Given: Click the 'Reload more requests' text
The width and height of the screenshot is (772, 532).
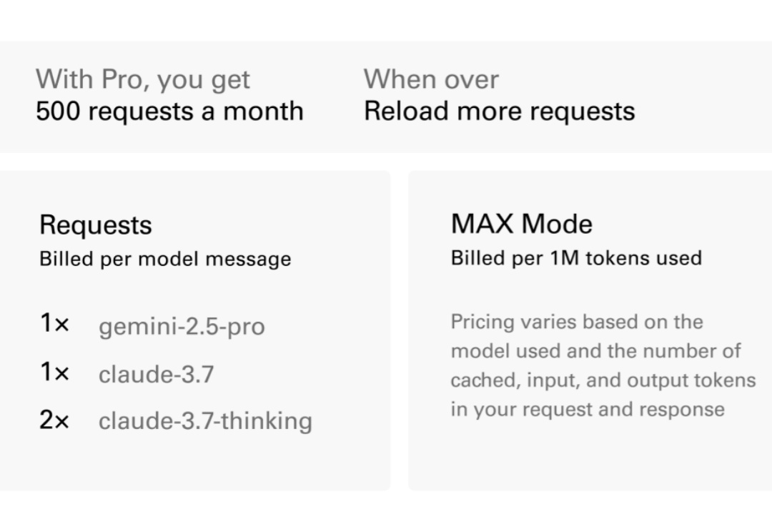Looking at the screenshot, I should [x=499, y=112].
